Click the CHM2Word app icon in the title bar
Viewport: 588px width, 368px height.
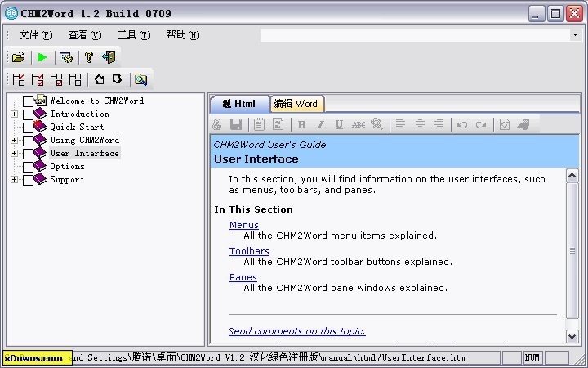click(11, 14)
